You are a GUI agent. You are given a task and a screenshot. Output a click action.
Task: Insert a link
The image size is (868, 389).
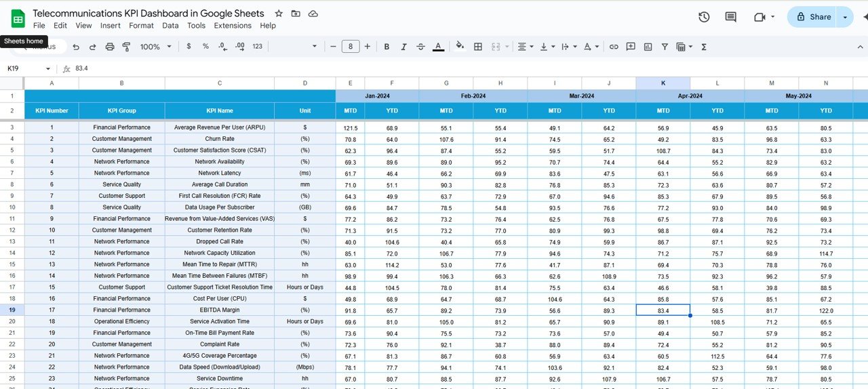[x=614, y=47]
